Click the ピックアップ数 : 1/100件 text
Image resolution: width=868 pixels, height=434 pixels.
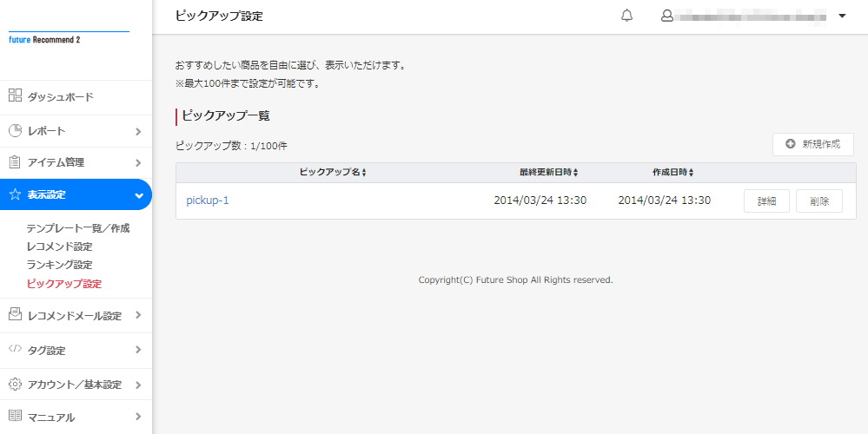coord(231,146)
